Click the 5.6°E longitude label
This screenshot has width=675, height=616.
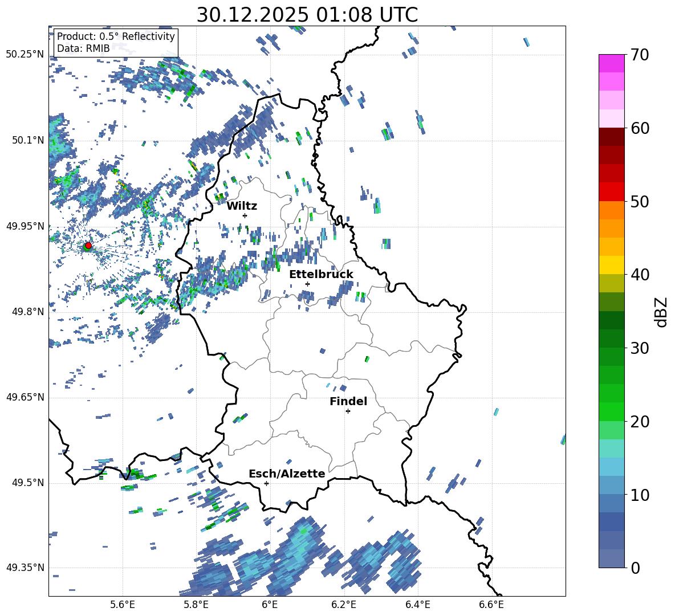pyautogui.click(x=123, y=605)
